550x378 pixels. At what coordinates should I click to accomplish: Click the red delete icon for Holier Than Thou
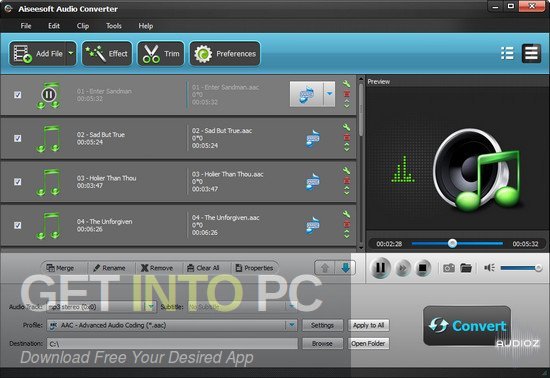pos(347,181)
